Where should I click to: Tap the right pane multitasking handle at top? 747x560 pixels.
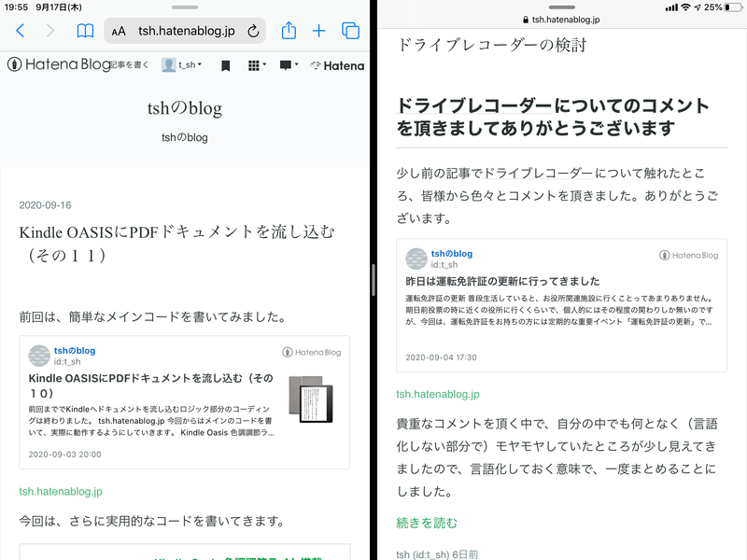(562, 7)
